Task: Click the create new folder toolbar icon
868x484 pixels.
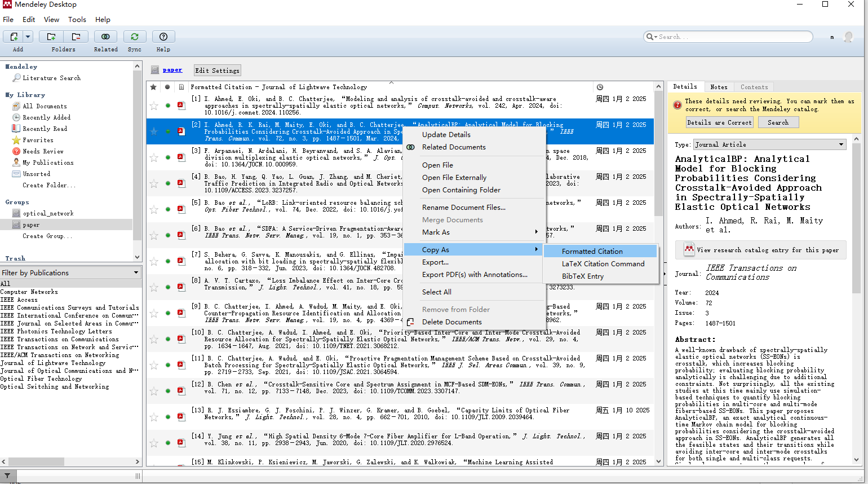Action: pos(51,37)
